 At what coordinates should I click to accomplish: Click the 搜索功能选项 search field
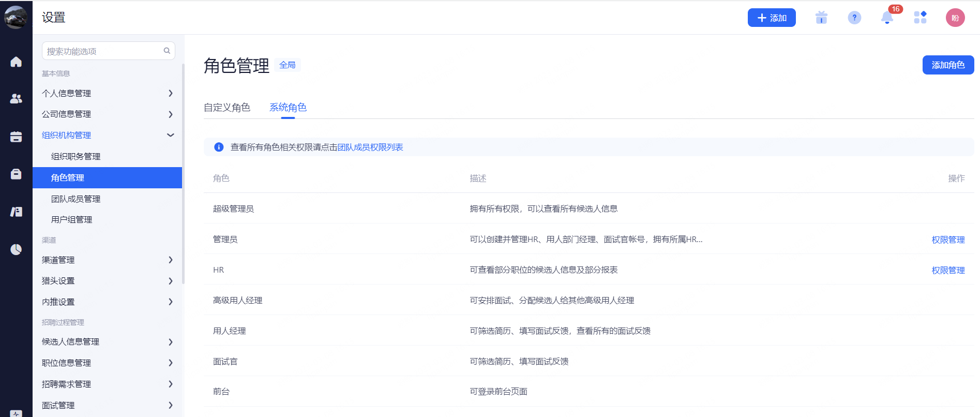[x=103, y=51]
